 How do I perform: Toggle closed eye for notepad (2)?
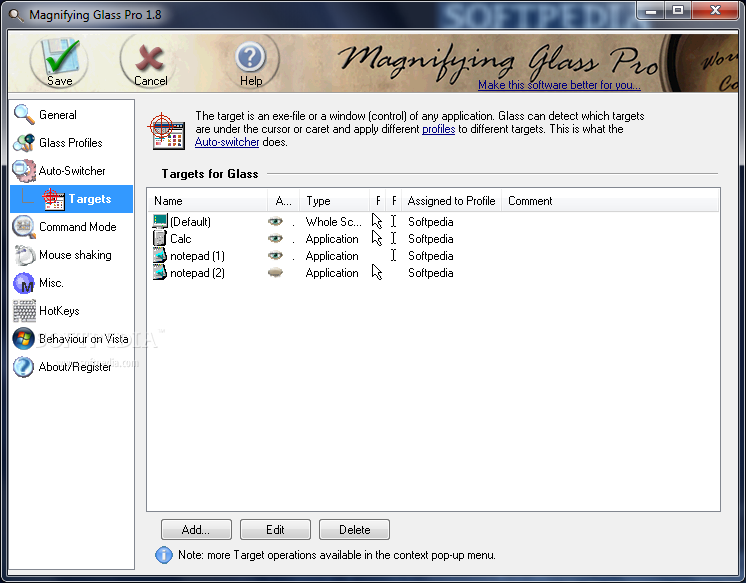point(275,273)
